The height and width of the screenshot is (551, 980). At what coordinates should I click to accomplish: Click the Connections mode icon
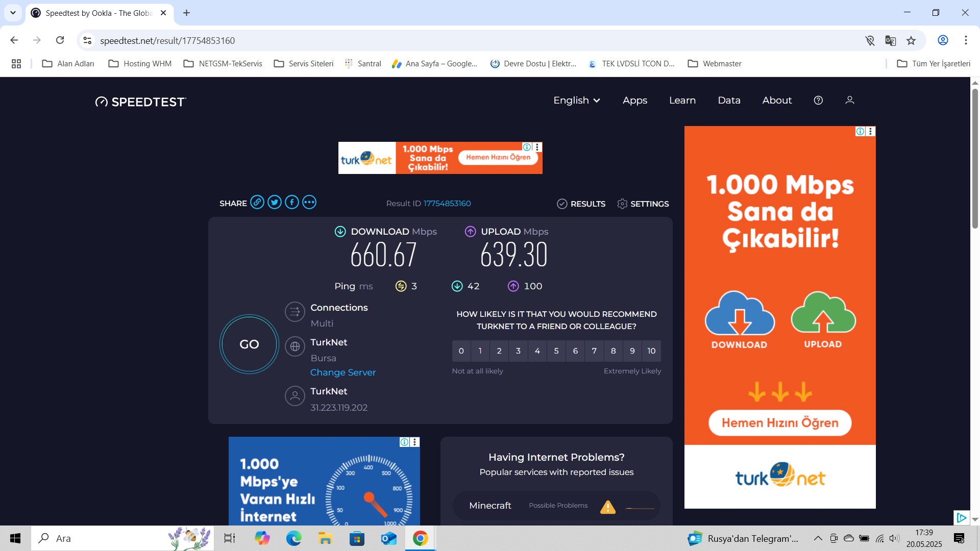(x=295, y=312)
